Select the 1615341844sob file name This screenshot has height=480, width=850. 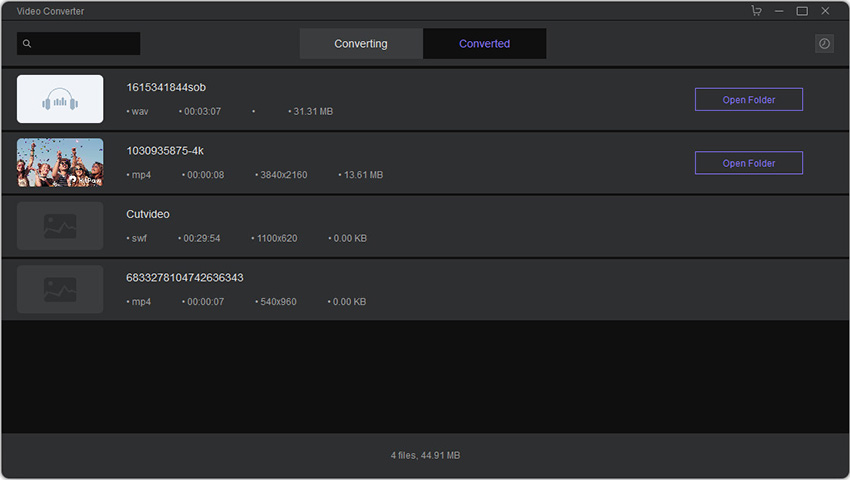(166, 87)
